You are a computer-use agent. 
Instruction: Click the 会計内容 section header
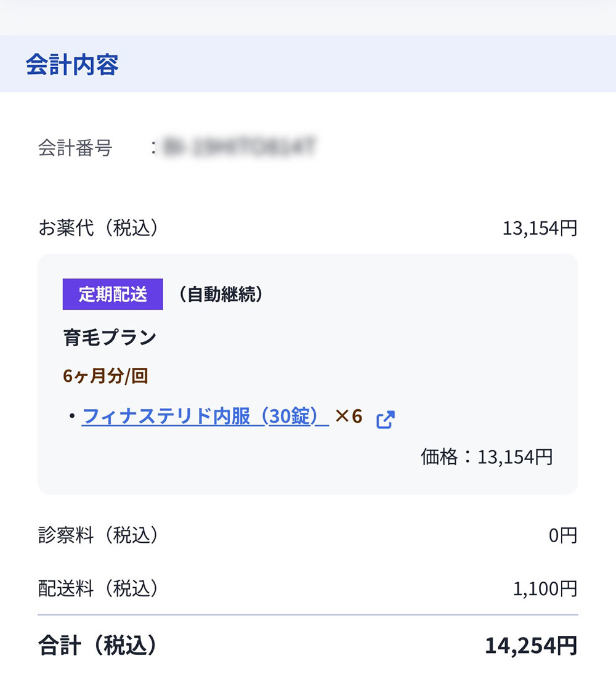point(72,65)
